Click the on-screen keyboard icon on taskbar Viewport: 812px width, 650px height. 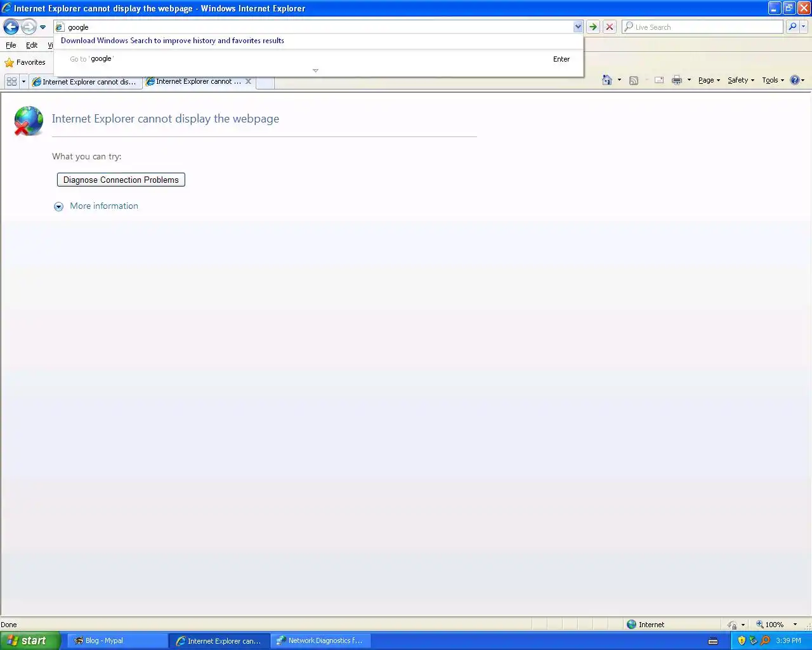point(713,640)
